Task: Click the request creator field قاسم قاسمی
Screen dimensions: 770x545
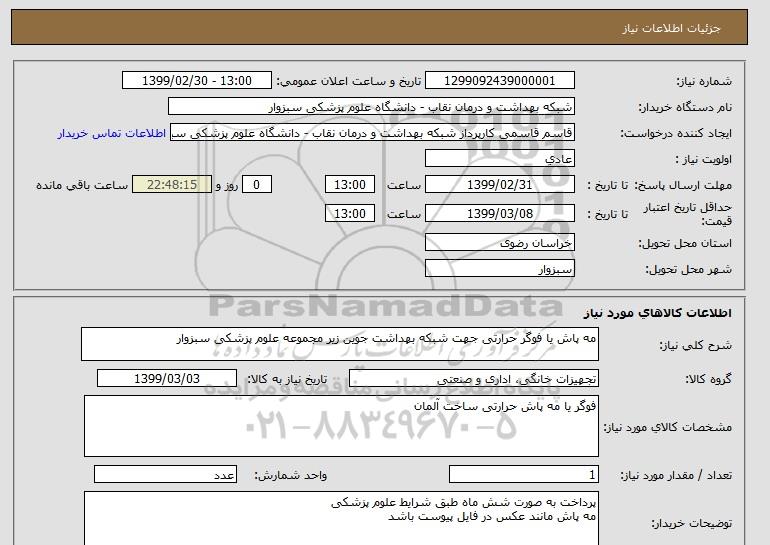Action: point(372,133)
